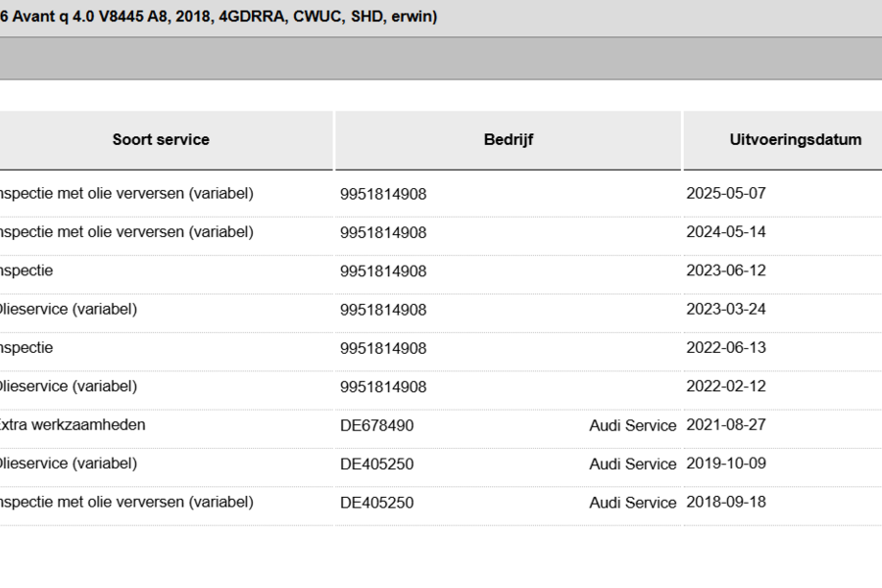The image size is (882, 588).
Task: Click Audi Service beside the 2018 entry
Action: point(632,503)
